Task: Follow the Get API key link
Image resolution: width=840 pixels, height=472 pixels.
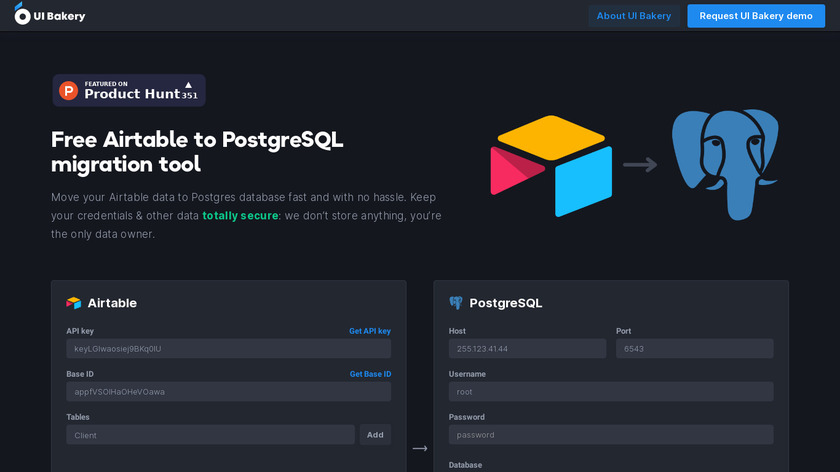Action: 370,331
